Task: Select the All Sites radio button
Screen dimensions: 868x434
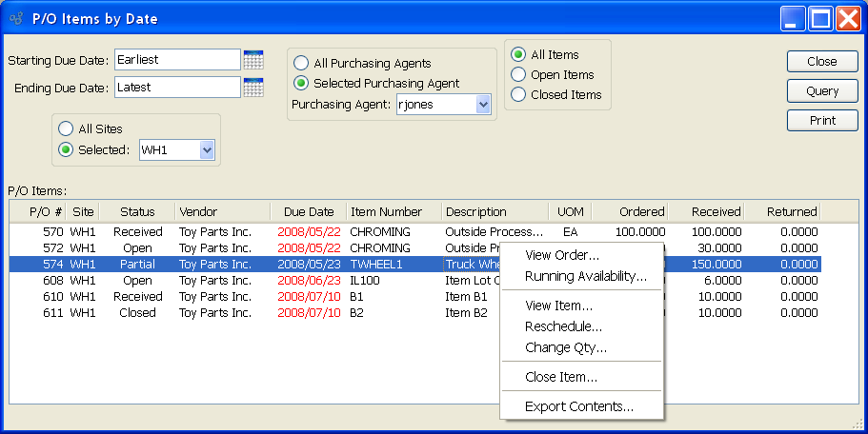Action: pyautogui.click(x=66, y=128)
